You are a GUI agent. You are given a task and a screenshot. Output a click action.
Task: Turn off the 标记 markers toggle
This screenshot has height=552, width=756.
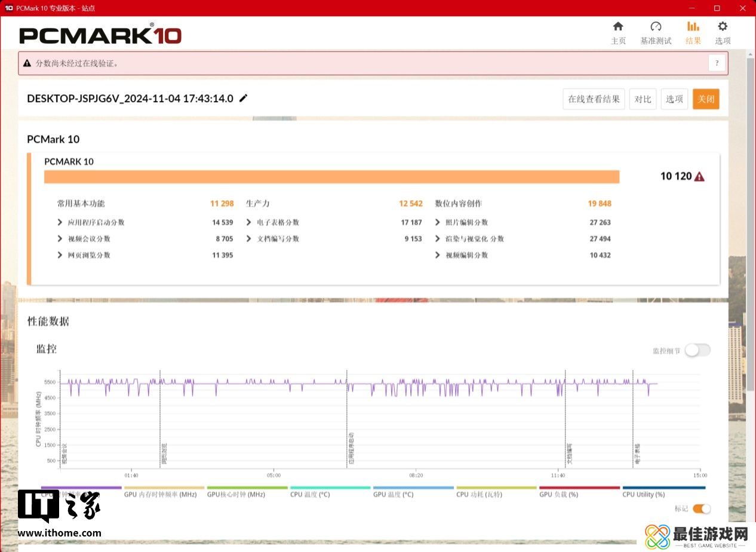[702, 508]
